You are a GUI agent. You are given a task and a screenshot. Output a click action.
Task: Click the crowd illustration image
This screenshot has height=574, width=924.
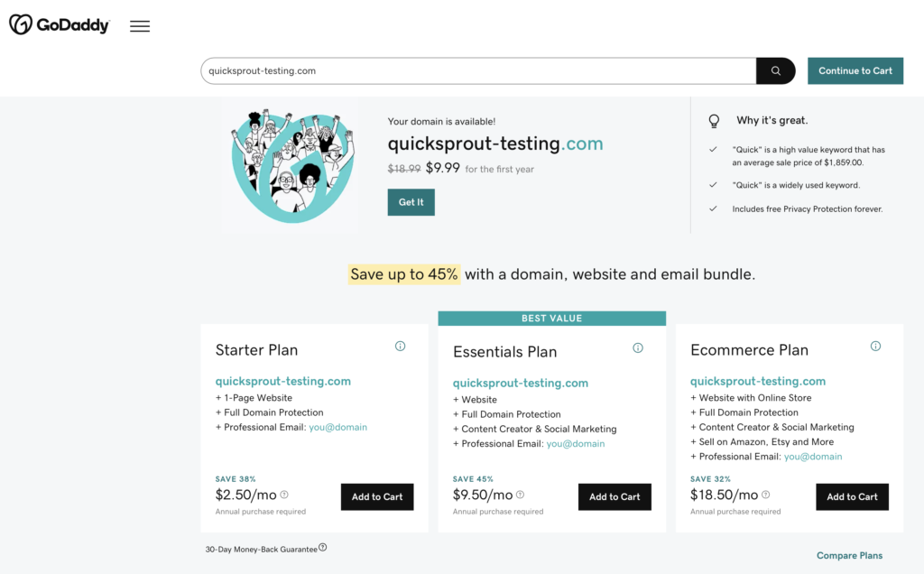click(x=293, y=166)
